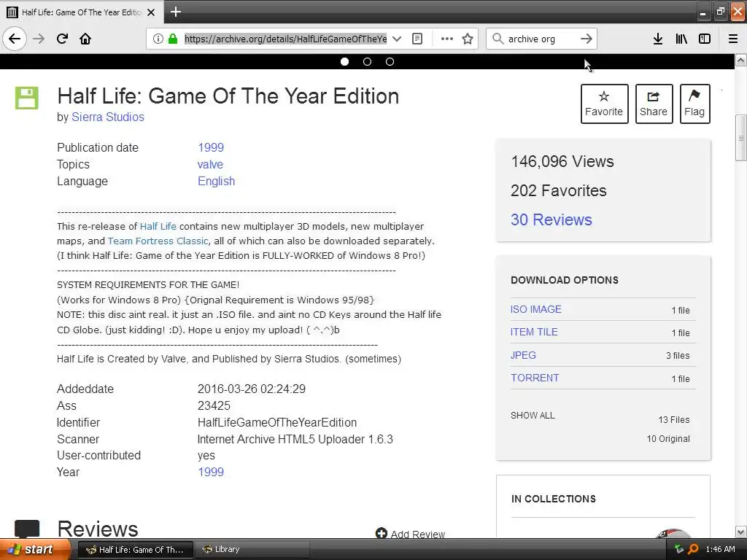Share this item
This screenshot has height=560, width=747.
654,104
